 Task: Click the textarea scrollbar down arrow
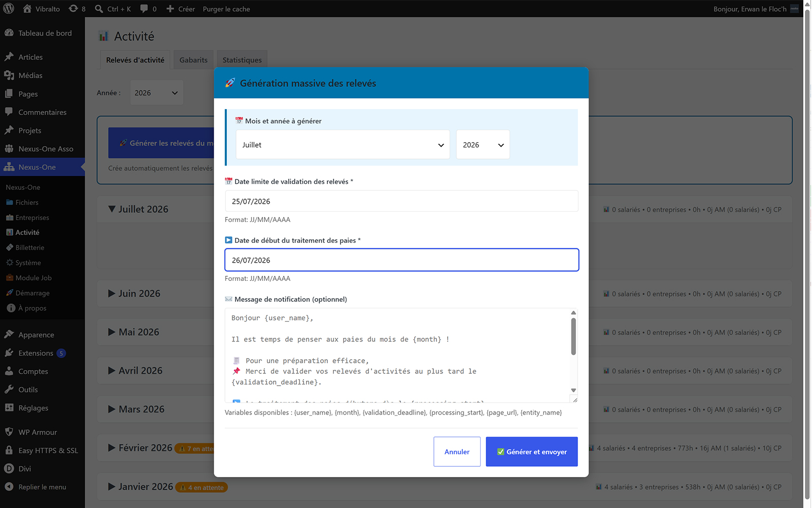pyautogui.click(x=573, y=390)
